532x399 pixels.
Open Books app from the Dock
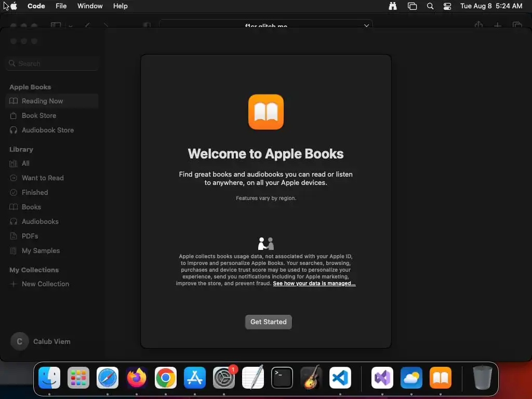pyautogui.click(x=441, y=378)
